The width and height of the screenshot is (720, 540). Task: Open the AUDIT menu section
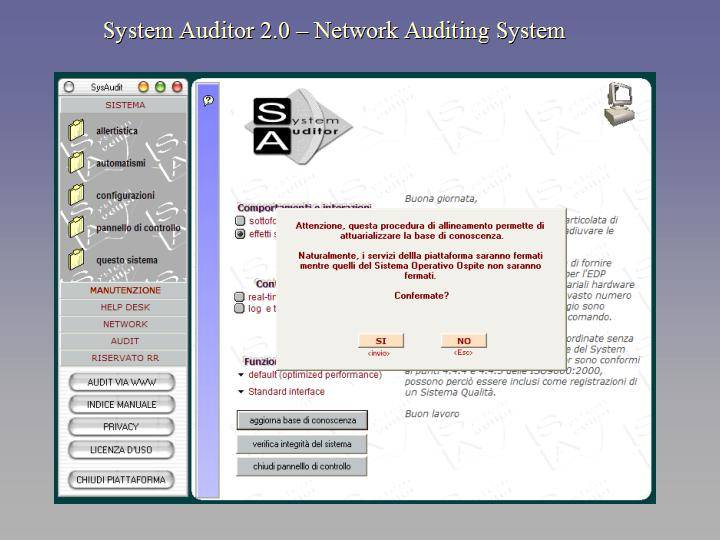(x=124, y=341)
